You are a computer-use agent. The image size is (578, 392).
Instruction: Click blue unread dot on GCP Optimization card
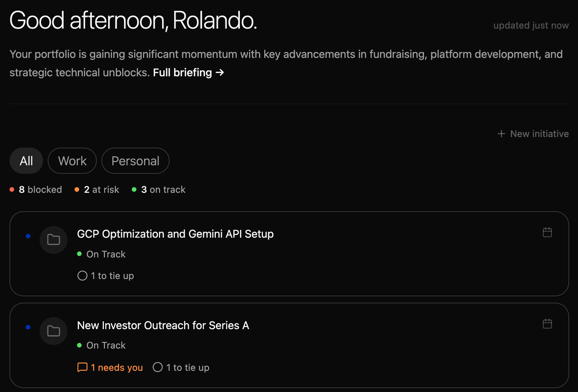click(28, 236)
